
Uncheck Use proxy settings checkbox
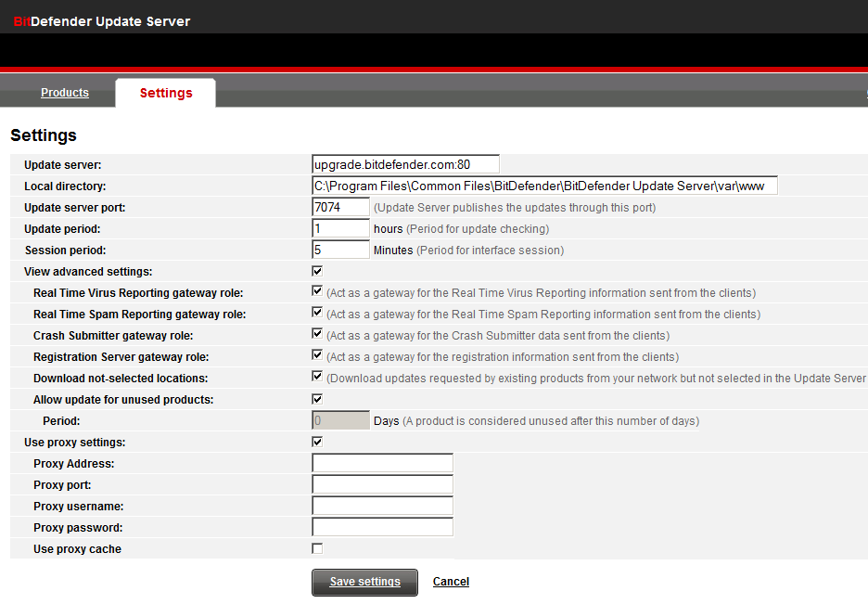click(317, 442)
